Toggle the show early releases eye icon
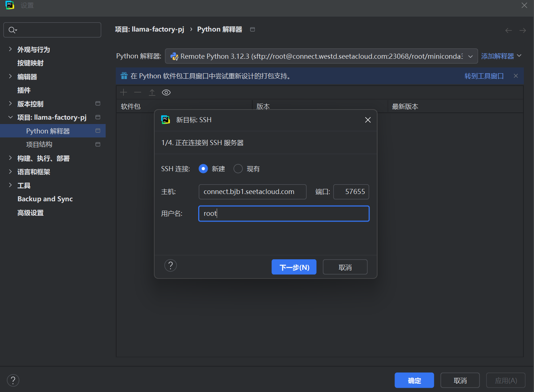Image resolution: width=534 pixels, height=392 pixels. point(166,92)
